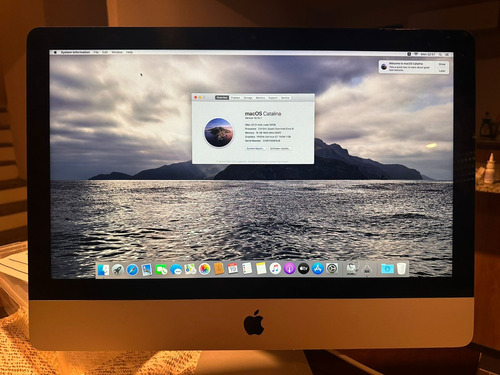
Task: Click Later on the Welcome notification
Action: click(x=442, y=71)
